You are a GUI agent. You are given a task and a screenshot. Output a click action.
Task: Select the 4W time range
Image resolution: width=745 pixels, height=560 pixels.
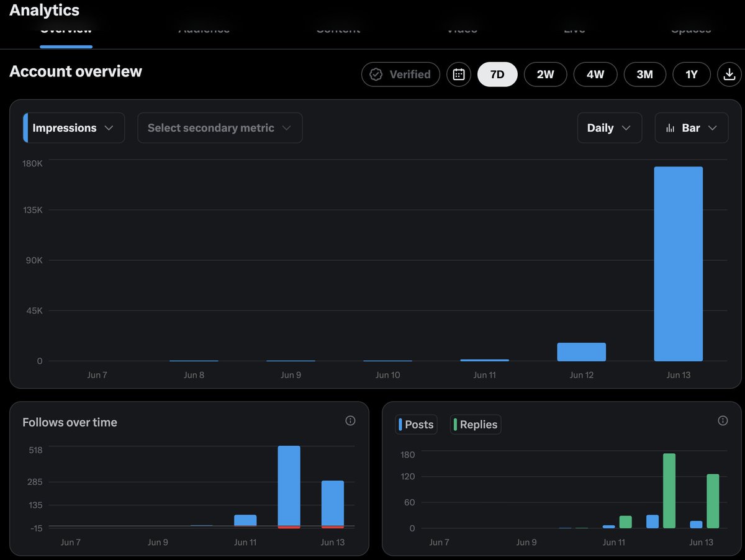(595, 75)
